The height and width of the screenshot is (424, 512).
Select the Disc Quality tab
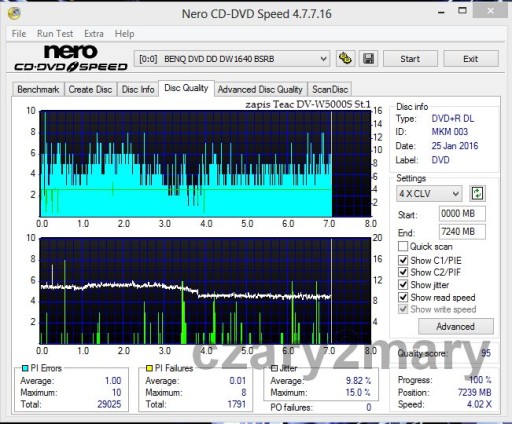click(186, 88)
